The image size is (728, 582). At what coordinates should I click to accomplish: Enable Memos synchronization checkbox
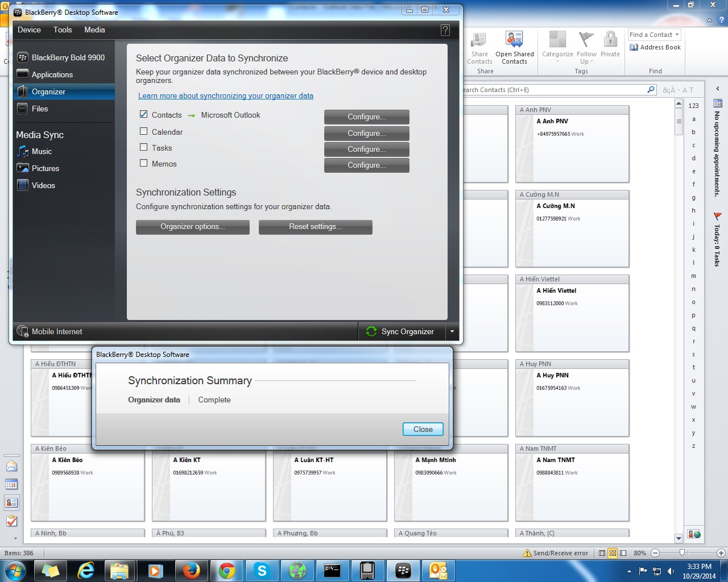tap(144, 163)
